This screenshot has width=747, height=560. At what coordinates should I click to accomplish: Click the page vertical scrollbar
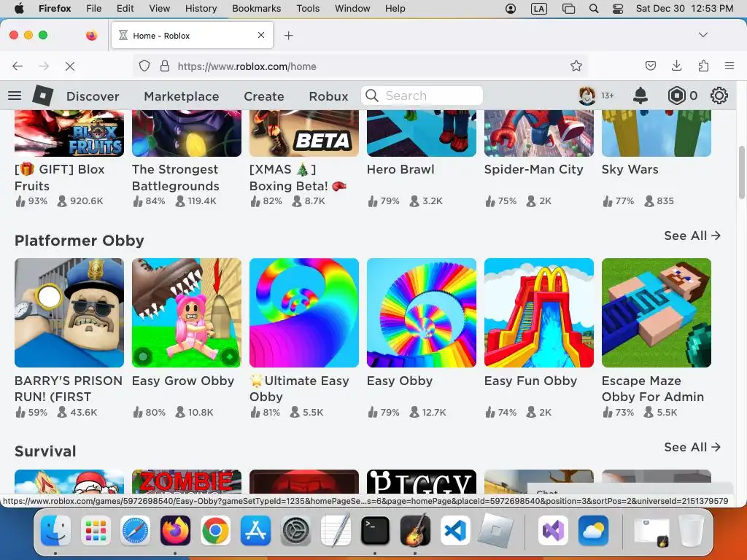[x=741, y=172]
